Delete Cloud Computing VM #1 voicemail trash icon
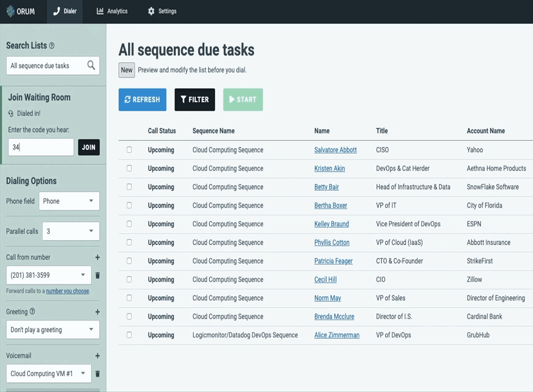The image size is (533, 392). (97, 374)
